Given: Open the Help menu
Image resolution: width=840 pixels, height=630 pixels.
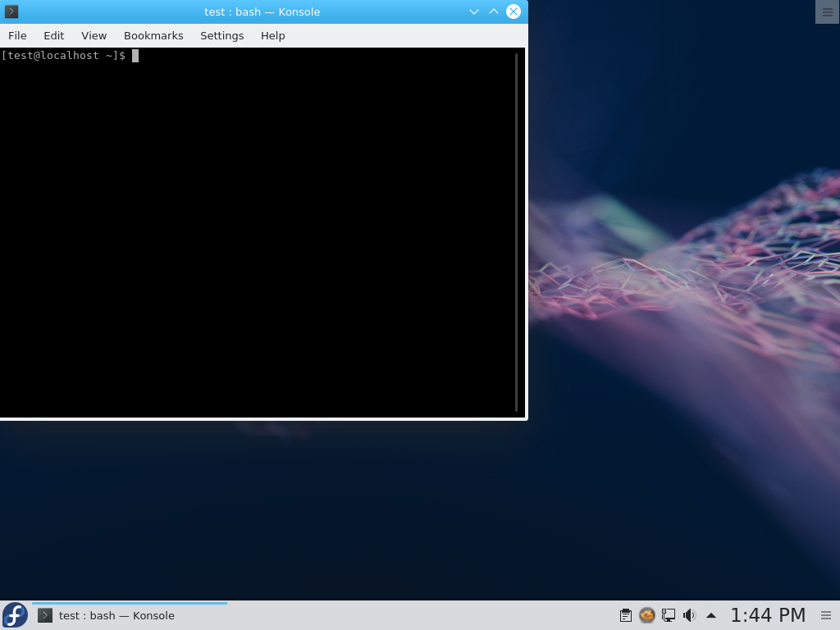Looking at the screenshot, I should coord(272,36).
